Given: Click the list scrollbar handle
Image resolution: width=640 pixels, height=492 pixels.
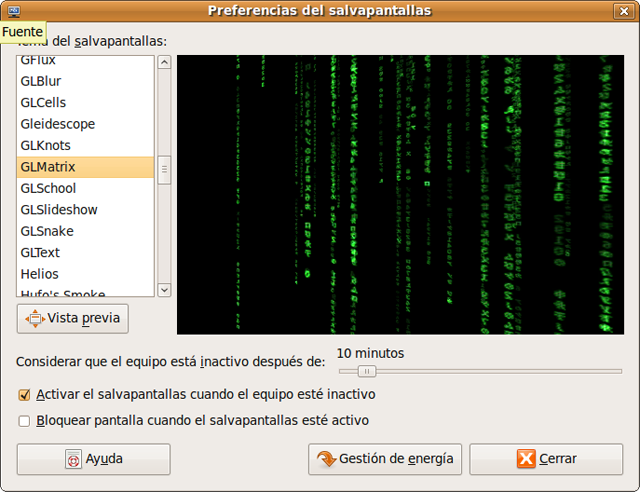Looking at the screenshot, I should point(164,170).
